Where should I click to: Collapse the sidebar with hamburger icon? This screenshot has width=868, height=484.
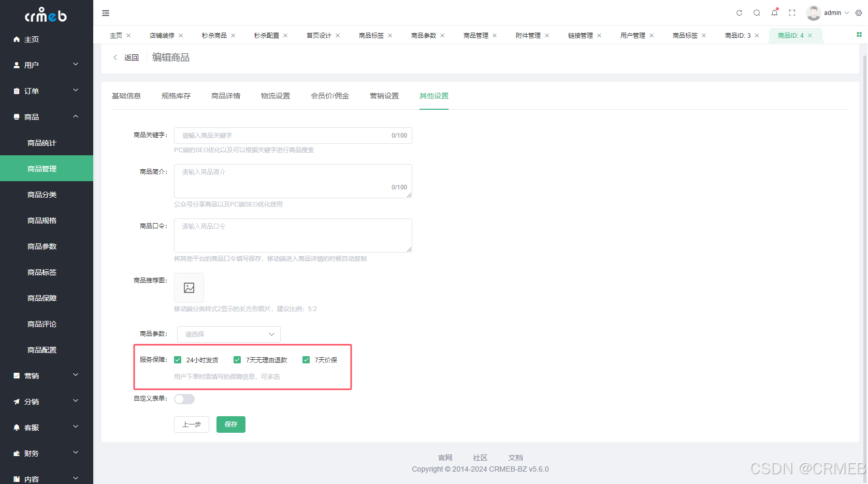(x=106, y=13)
